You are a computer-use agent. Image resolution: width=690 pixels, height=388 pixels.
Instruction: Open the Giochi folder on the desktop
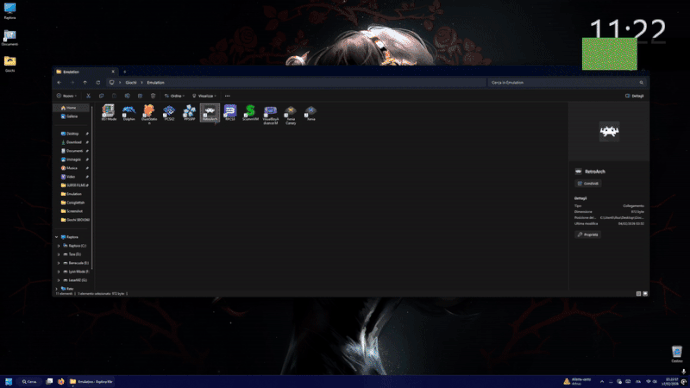tap(10, 64)
